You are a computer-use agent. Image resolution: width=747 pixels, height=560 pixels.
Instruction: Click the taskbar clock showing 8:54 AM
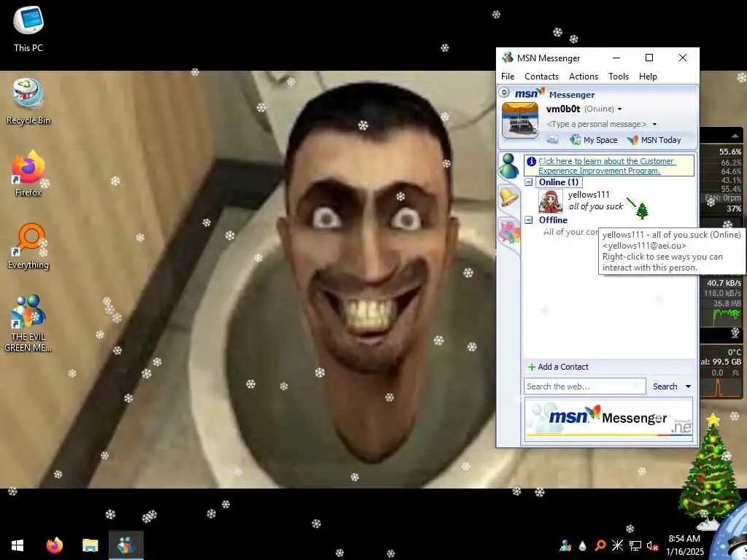[x=684, y=545]
